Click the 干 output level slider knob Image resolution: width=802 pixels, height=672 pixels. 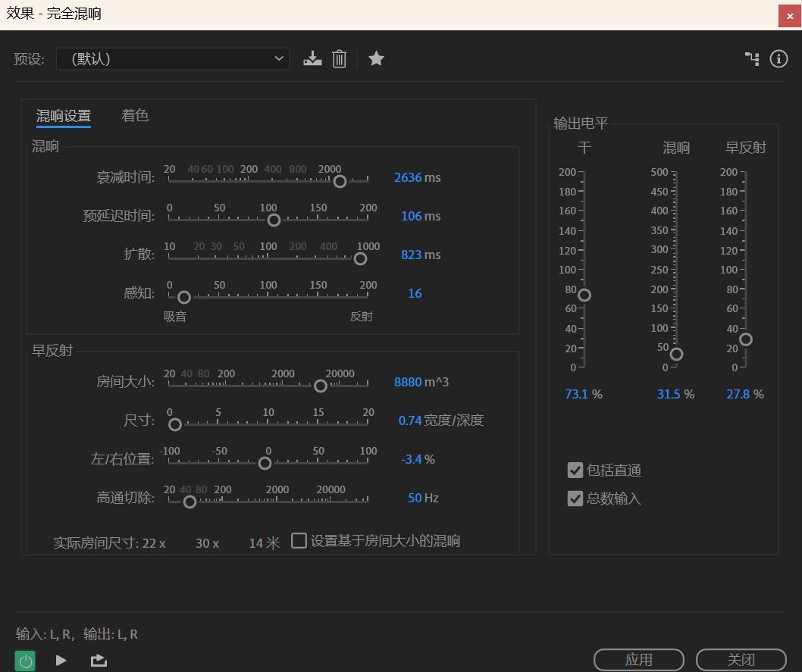[584, 295]
